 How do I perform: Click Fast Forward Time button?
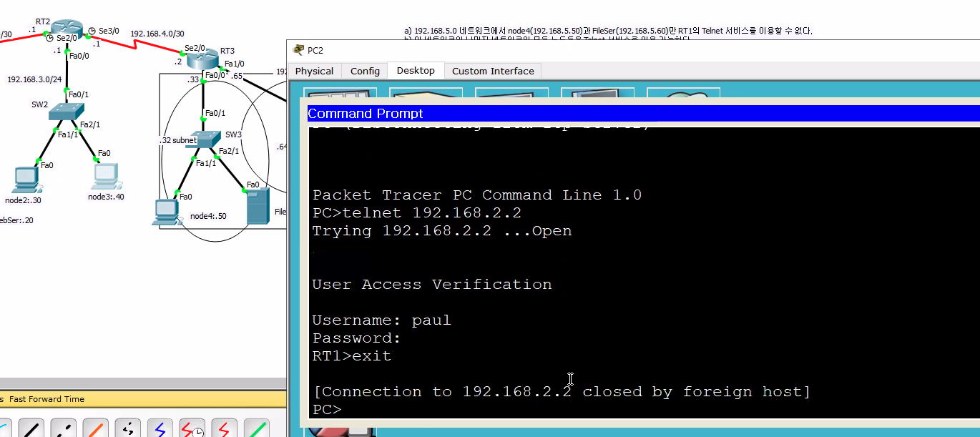point(46,399)
